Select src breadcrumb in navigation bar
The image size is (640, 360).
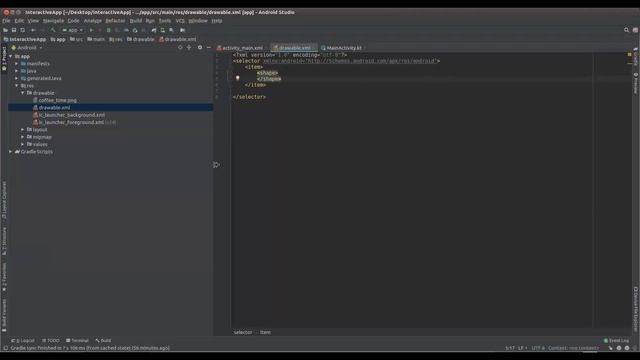coord(76,40)
